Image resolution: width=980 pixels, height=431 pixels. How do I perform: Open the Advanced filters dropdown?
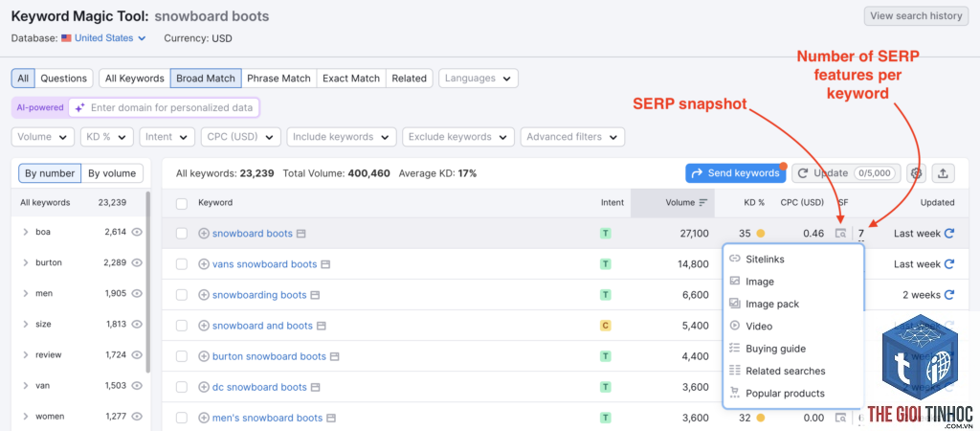pos(572,137)
